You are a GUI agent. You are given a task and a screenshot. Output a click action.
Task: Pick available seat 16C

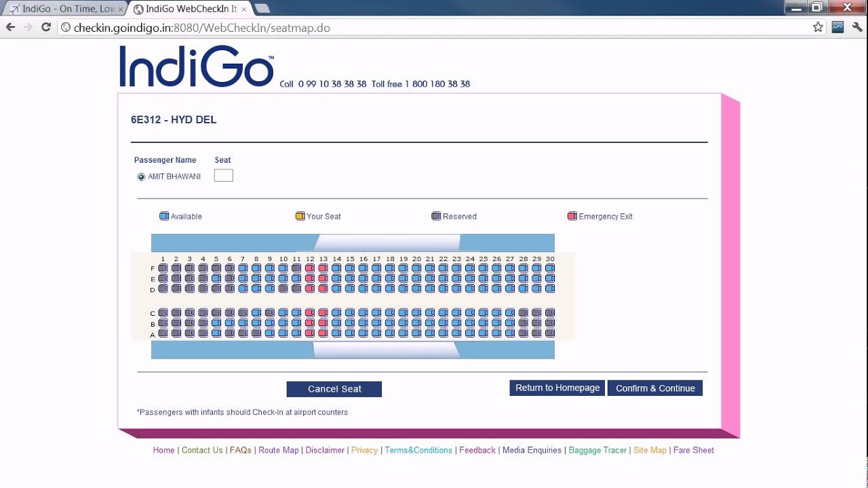pyautogui.click(x=363, y=313)
